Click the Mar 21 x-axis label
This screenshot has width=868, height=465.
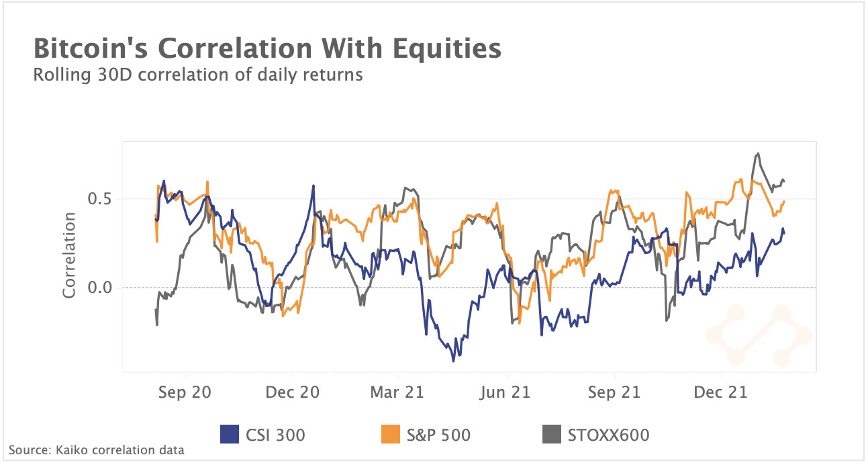pyautogui.click(x=397, y=392)
